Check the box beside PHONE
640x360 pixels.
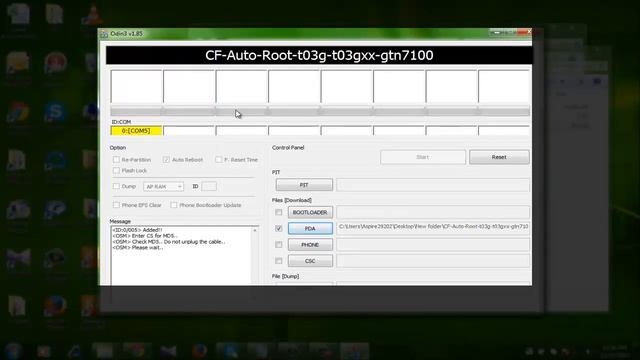point(278,244)
